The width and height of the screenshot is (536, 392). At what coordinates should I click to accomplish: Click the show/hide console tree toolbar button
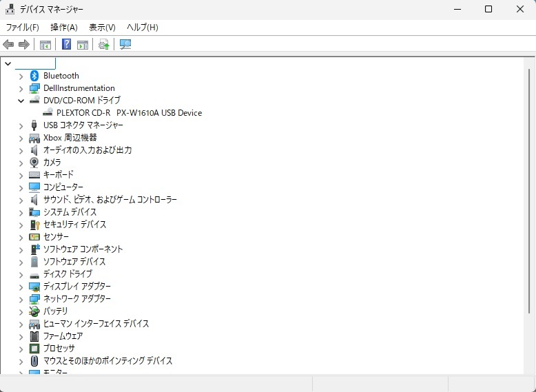[x=45, y=44]
